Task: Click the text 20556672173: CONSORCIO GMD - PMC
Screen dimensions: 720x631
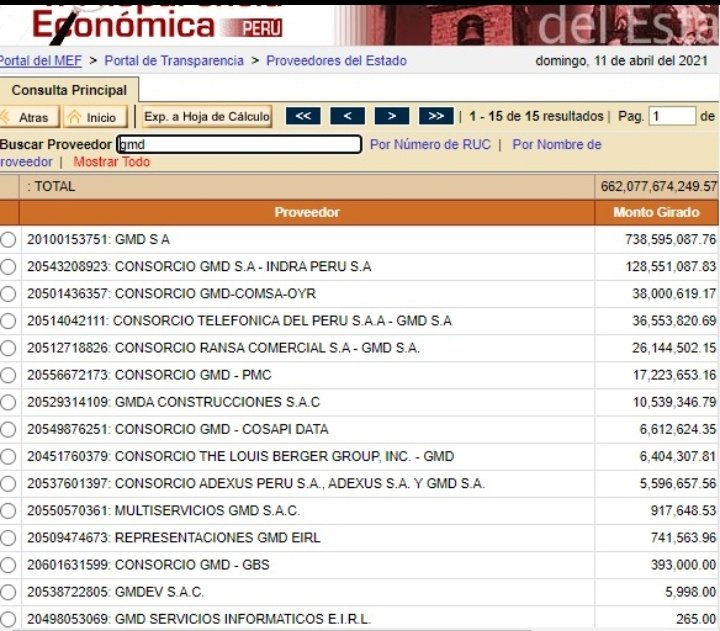Action: 149,375
